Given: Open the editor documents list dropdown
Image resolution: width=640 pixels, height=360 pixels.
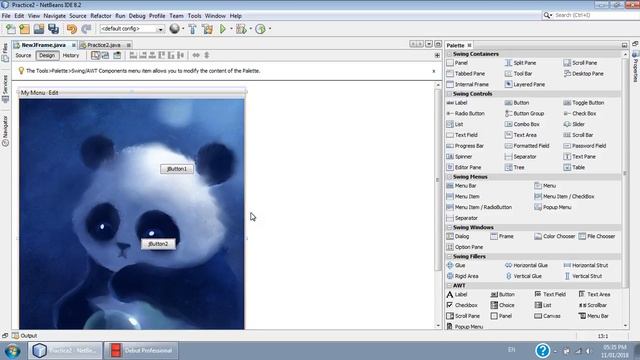Looking at the screenshot, I should pos(429,44).
